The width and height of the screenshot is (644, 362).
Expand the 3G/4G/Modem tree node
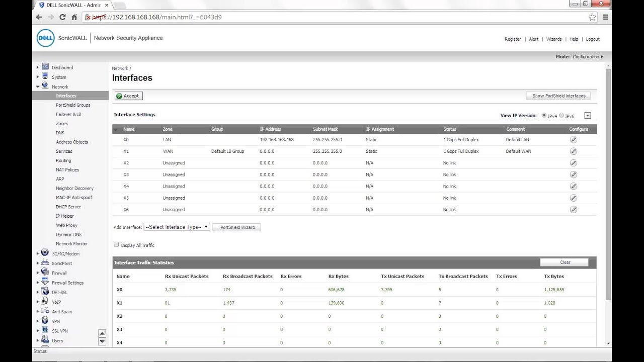click(x=37, y=254)
